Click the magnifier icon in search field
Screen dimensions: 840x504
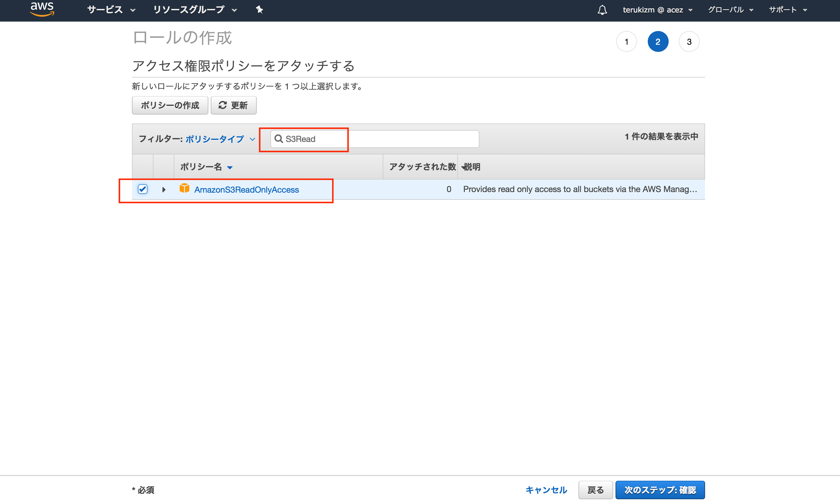tap(279, 139)
